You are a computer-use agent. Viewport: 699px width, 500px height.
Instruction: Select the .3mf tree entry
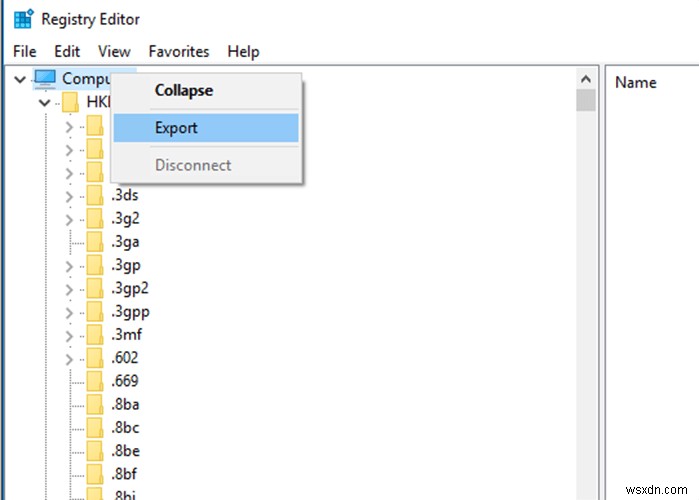(127, 334)
